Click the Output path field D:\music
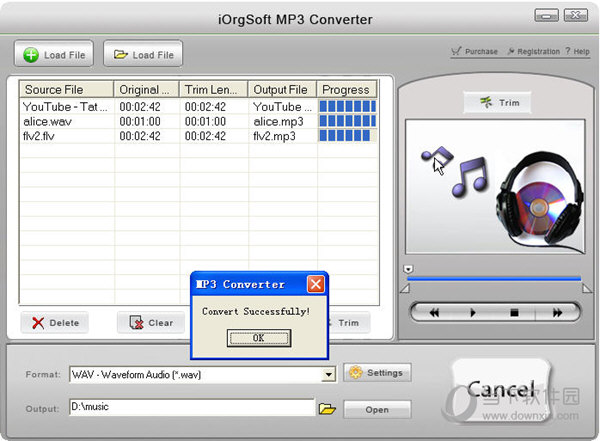This screenshot has height=441, width=600. click(x=192, y=407)
